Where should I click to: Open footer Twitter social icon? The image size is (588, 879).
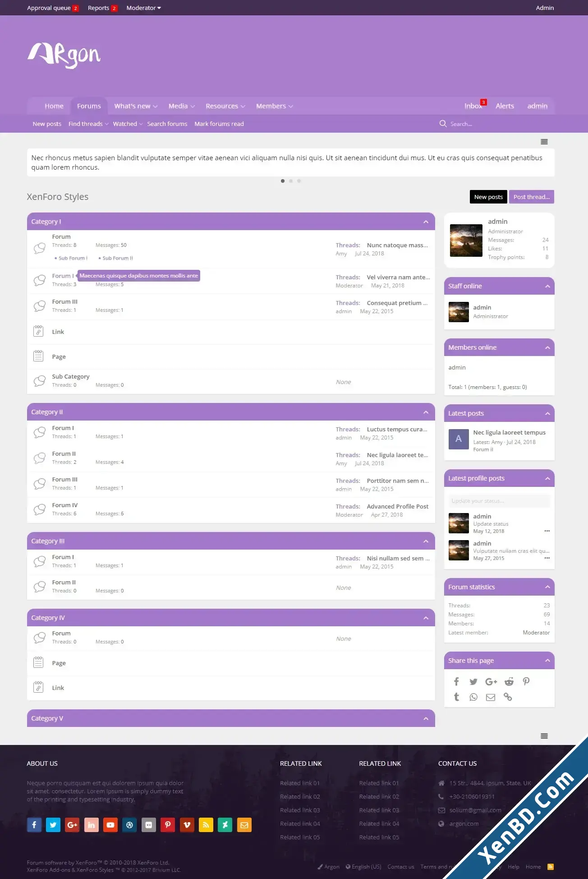coord(53,825)
